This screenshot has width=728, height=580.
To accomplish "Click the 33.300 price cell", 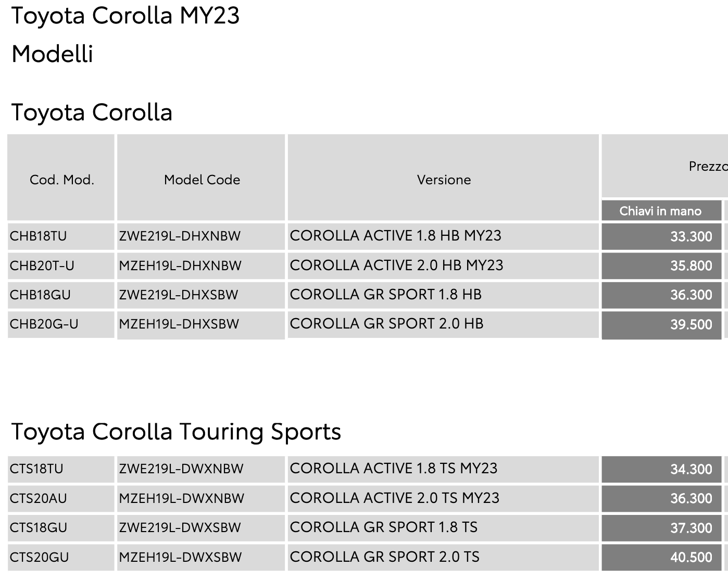I will click(661, 236).
